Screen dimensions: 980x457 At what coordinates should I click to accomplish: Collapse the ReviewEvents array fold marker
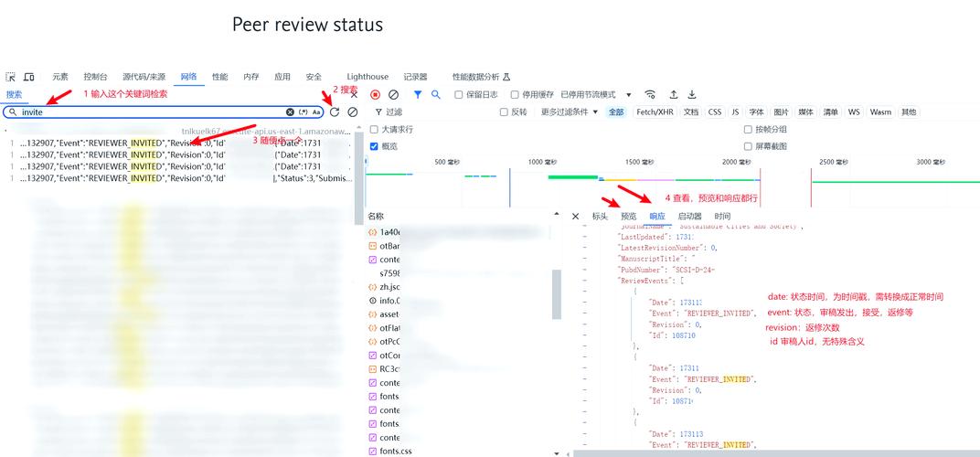tap(584, 282)
